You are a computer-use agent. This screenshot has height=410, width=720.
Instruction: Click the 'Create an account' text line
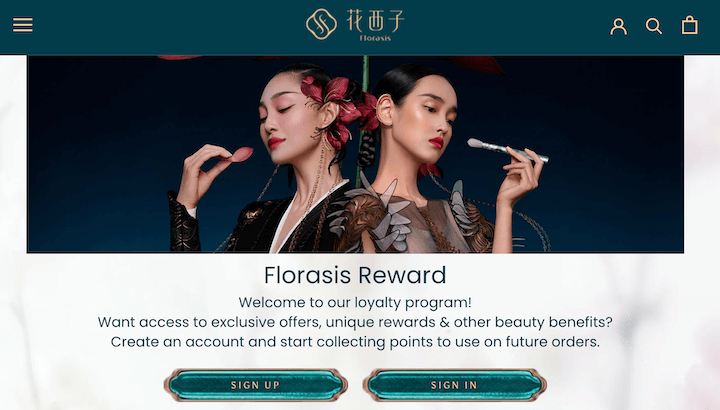[355, 342]
